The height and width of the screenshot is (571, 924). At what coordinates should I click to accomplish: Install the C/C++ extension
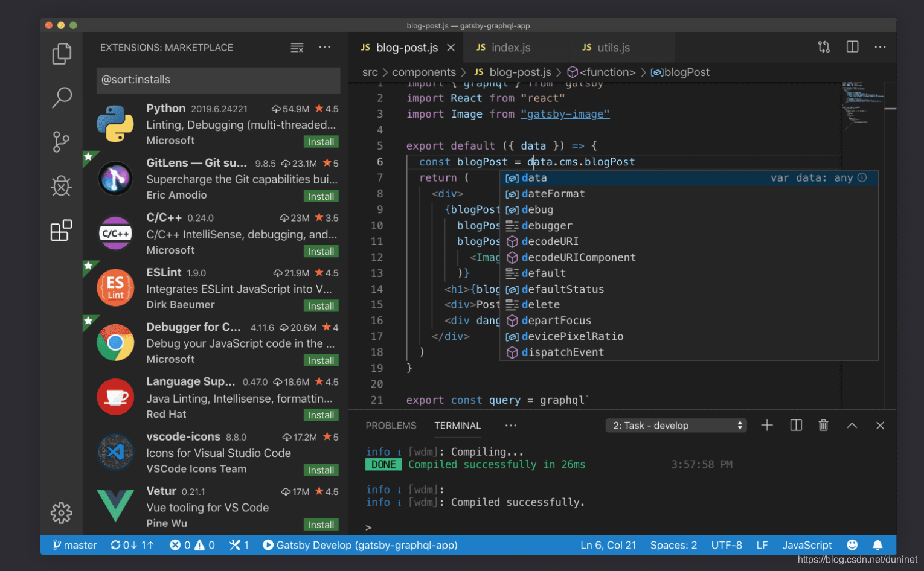[321, 252]
